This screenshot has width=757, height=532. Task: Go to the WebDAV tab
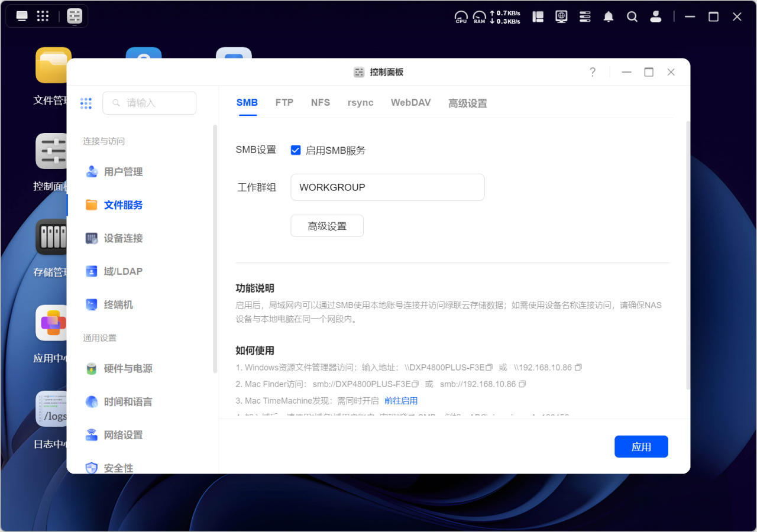411,103
